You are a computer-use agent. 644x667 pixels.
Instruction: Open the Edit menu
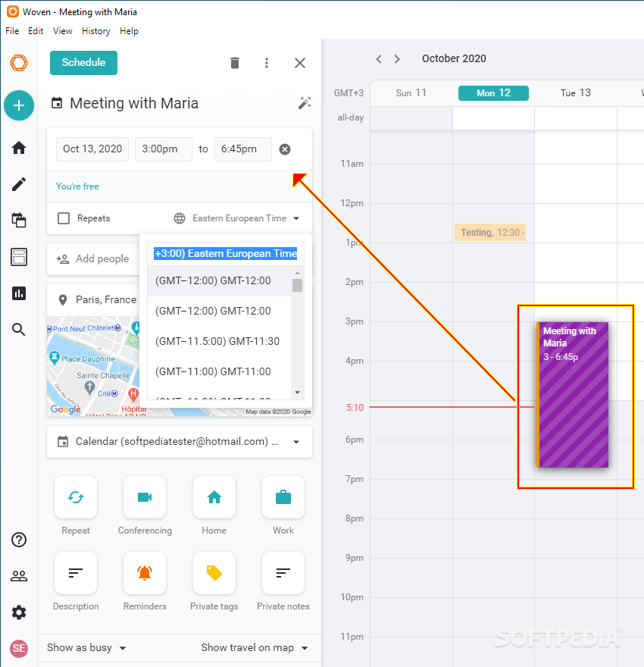coord(36,31)
